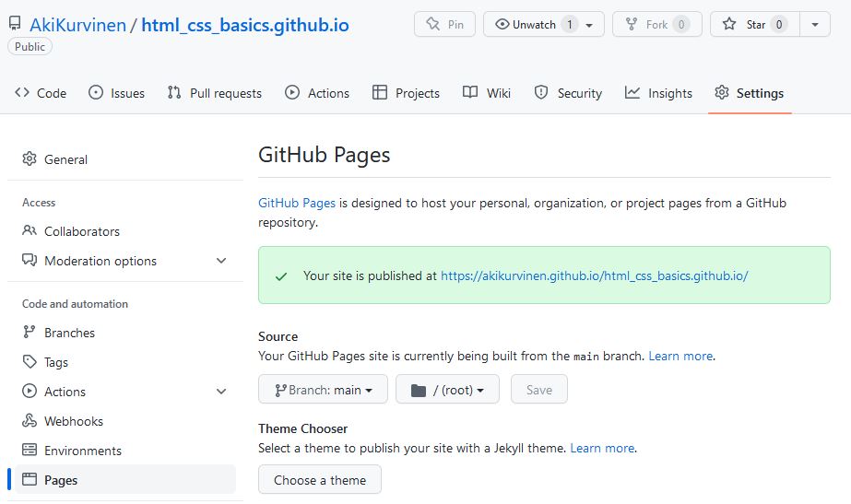Switch to the Insights tab

[658, 93]
